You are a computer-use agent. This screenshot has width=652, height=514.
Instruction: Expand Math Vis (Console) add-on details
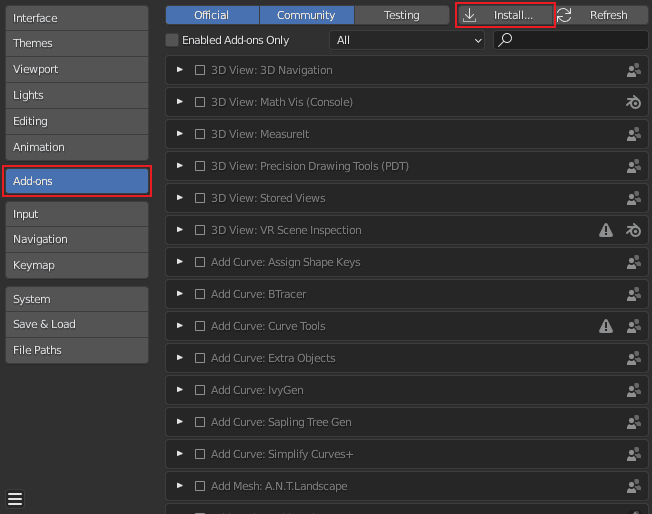(180, 101)
